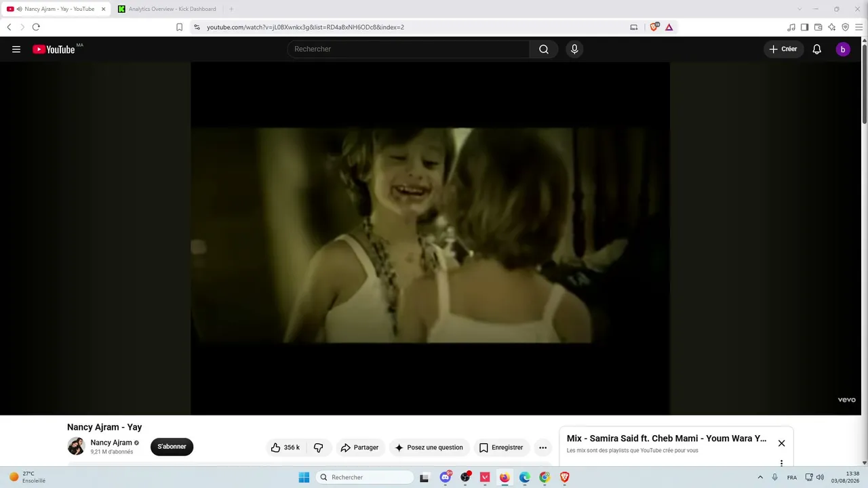Open Brave browser from the taskbar
868x488 pixels.
click(564, 477)
